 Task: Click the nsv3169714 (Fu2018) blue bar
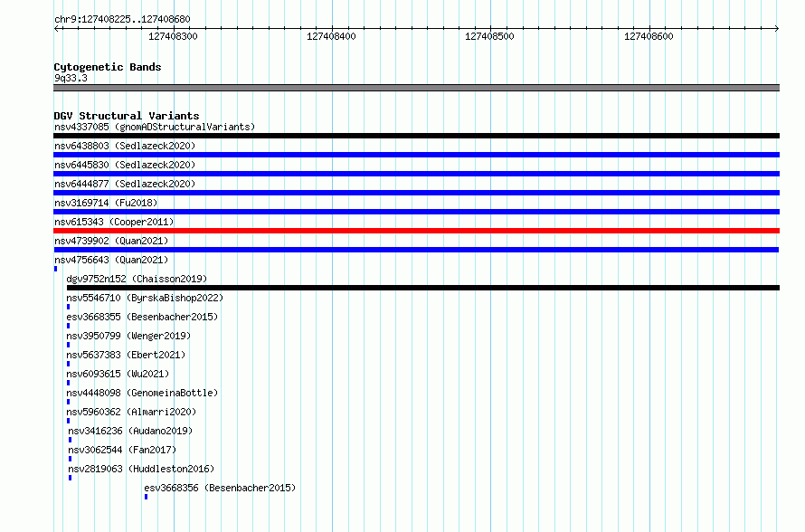pyautogui.click(x=416, y=212)
